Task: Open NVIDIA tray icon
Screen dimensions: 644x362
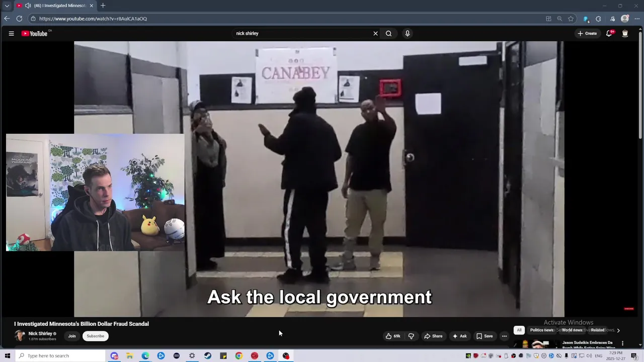Action: click(468, 356)
